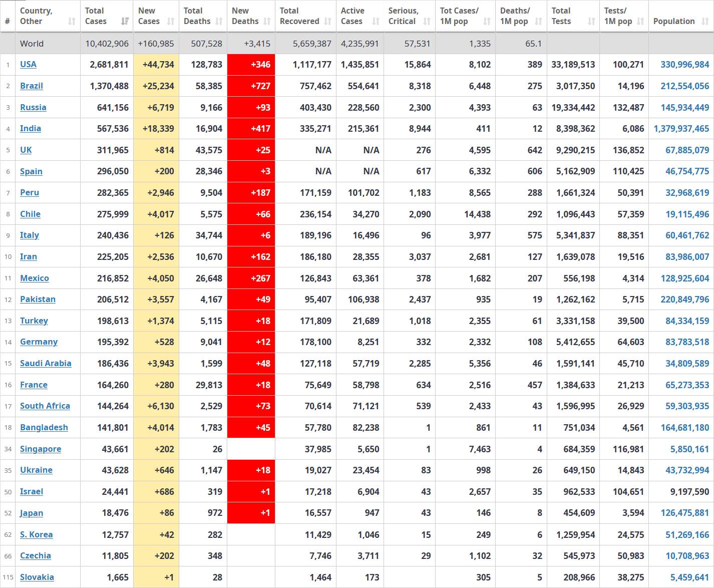Viewport: 714px width, 588px height.
Task: Open India's population figure link
Action: tap(681, 129)
